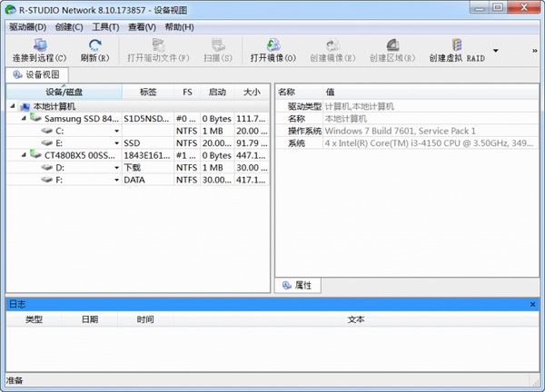This screenshot has width=545, height=392.
Task: Click the FS column header
Action: point(187,92)
